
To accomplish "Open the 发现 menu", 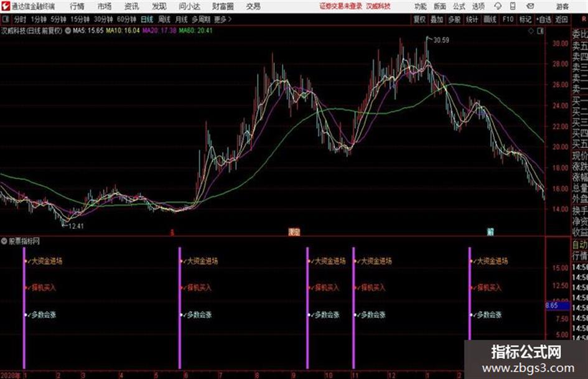I will point(159,6).
